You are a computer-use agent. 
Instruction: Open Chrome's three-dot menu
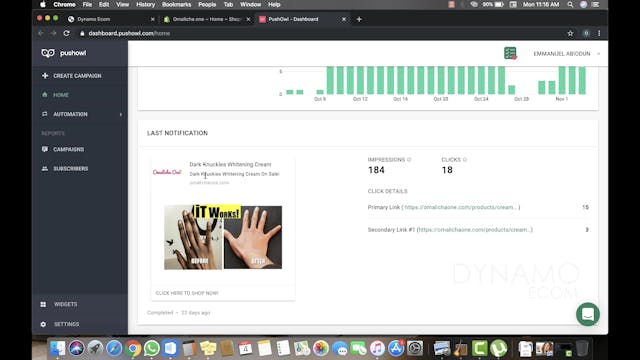pos(599,33)
